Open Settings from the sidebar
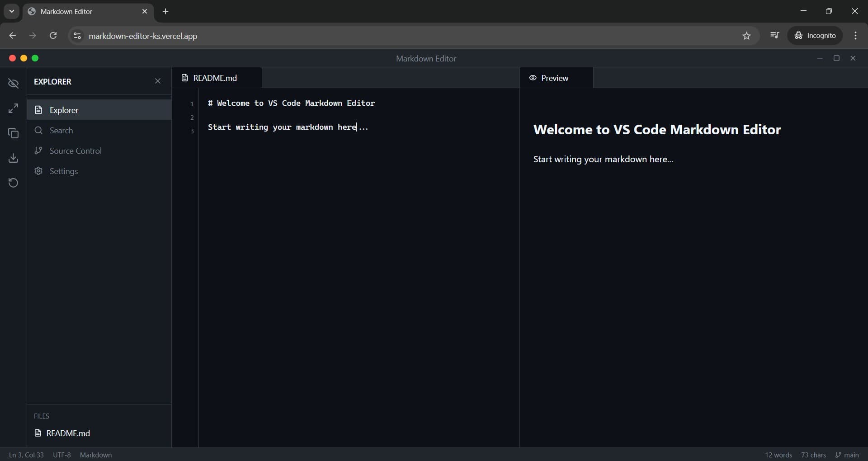The image size is (868, 461). [x=64, y=171]
